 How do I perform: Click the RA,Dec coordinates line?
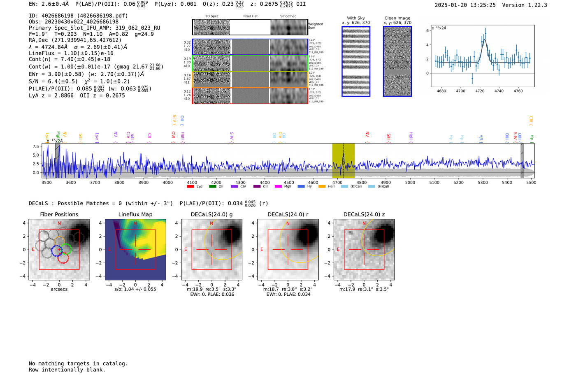tap(75, 40)
